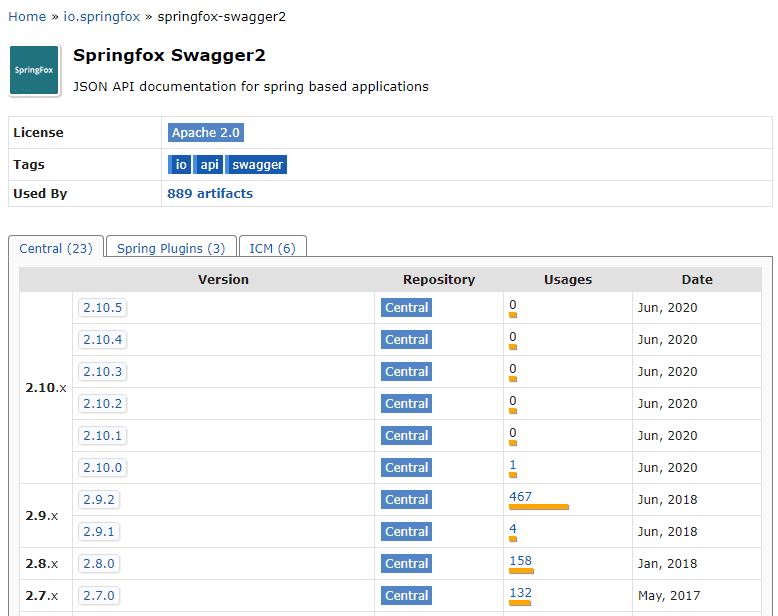
Task: View the 132 usages of 2.7.0
Action: tap(520, 592)
